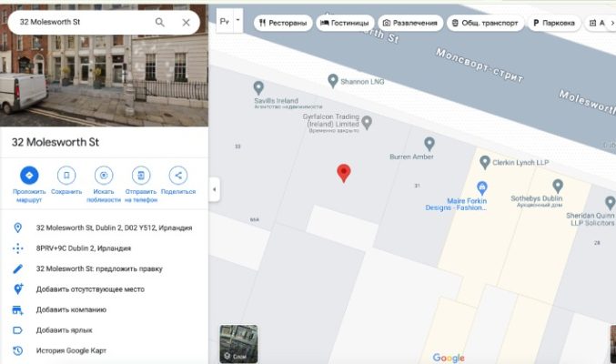
Task: Click the search nearby icon
Action: (x=104, y=176)
